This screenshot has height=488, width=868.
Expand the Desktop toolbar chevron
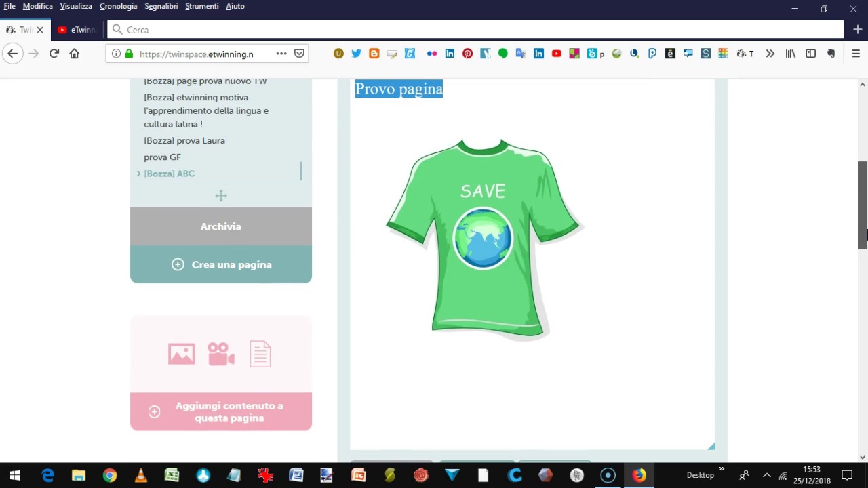click(722, 469)
